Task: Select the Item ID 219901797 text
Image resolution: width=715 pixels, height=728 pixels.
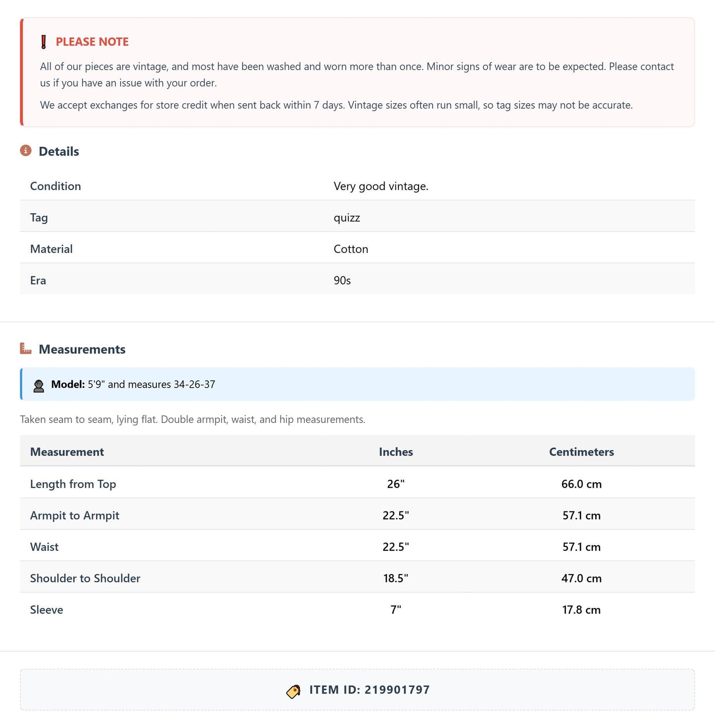Action: click(370, 690)
